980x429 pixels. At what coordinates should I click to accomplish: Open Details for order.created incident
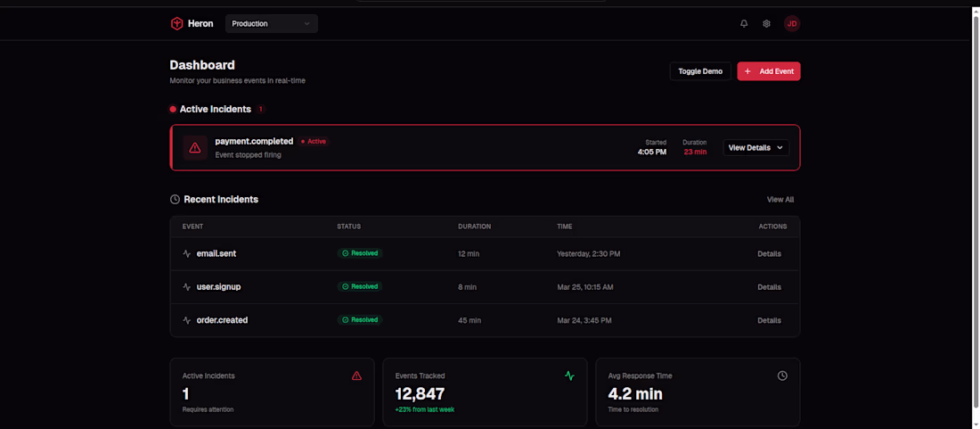[769, 320]
